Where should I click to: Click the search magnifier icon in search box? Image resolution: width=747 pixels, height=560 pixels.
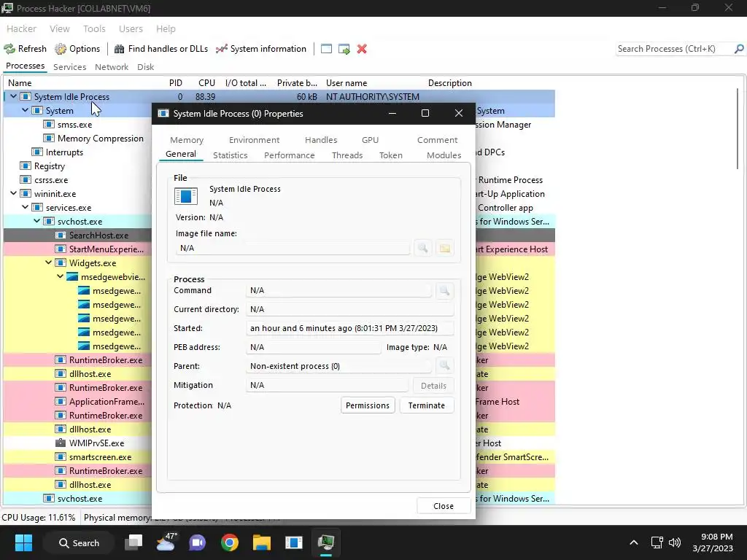(x=739, y=49)
